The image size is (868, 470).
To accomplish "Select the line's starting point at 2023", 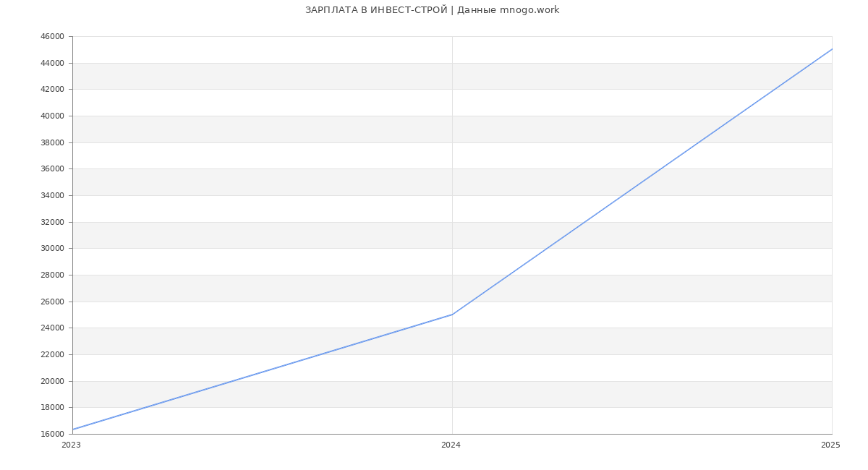I will click(x=73, y=430).
